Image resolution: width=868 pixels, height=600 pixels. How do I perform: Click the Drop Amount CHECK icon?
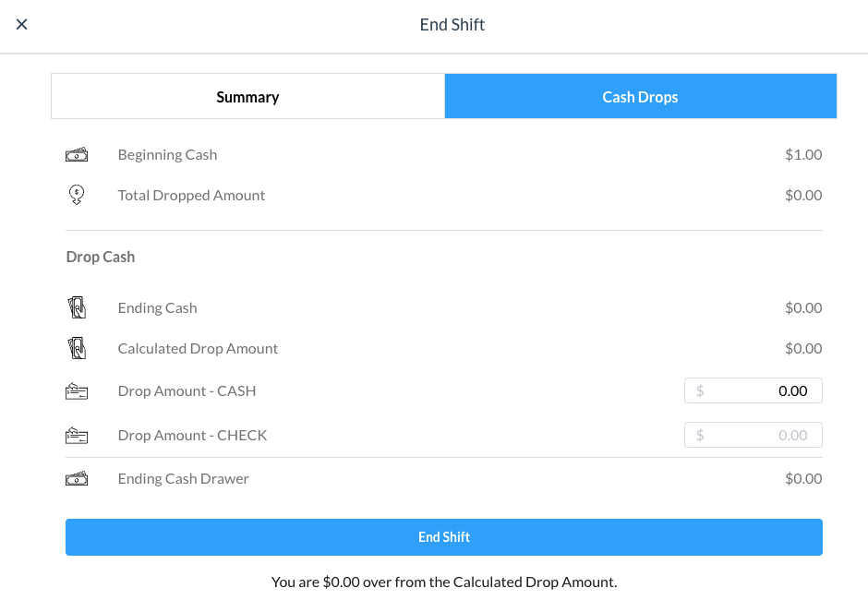pyautogui.click(x=77, y=435)
